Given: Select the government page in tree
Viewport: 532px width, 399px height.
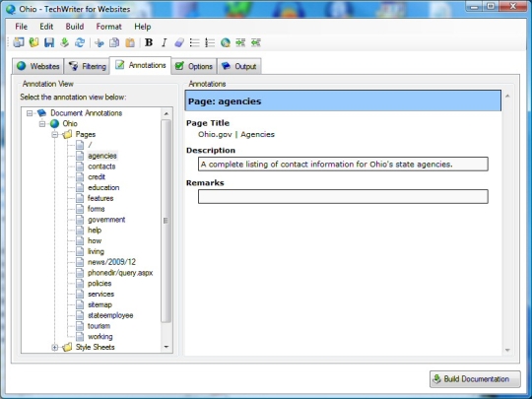Looking at the screenshot, I should 106,220.
